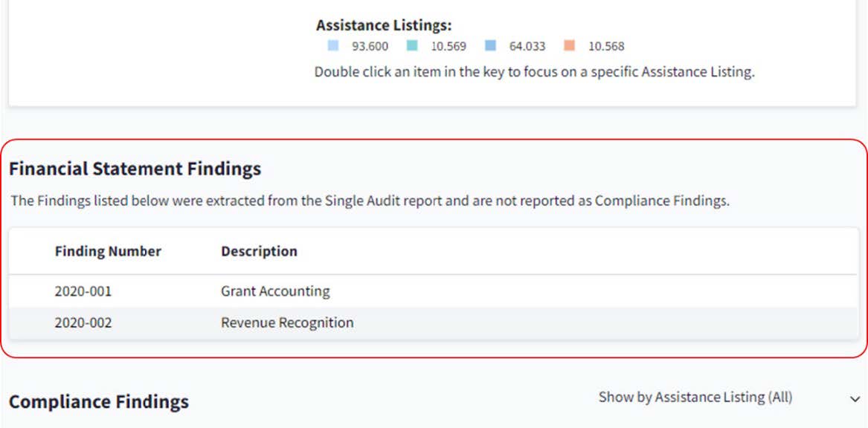Open finding number 2020-002
The height and width of the screenshot is (428, 868).
click(x=83, y=322)
